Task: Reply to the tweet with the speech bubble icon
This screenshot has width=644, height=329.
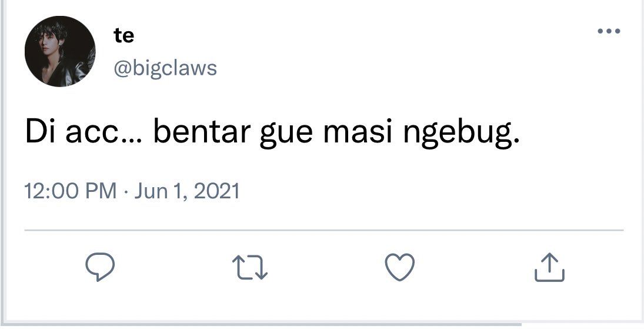Action: click(100, 267)
